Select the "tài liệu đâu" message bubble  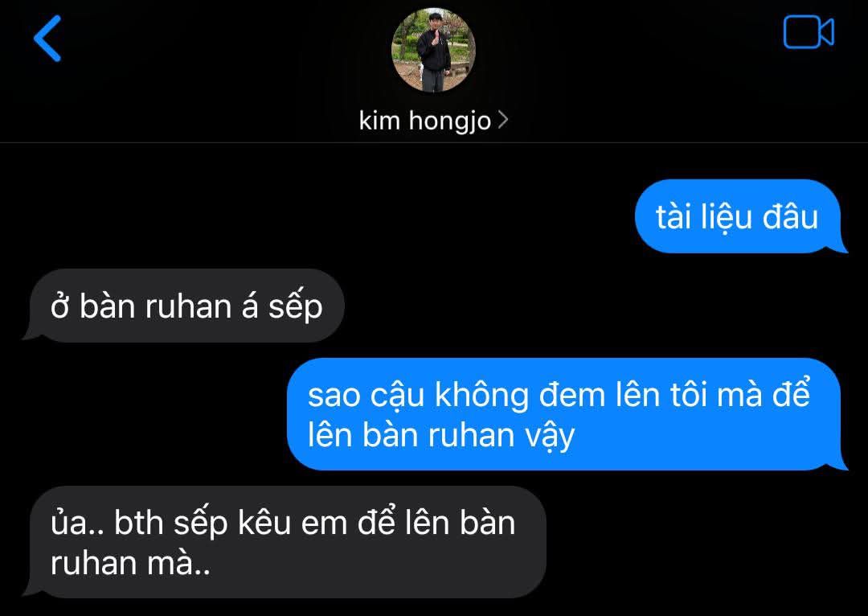point(738,216)
